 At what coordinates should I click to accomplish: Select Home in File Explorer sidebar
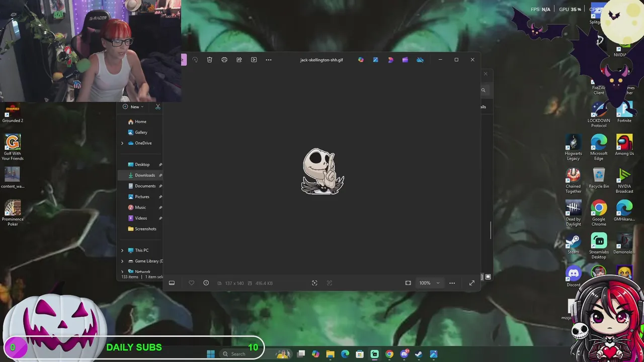click(140, 122)
